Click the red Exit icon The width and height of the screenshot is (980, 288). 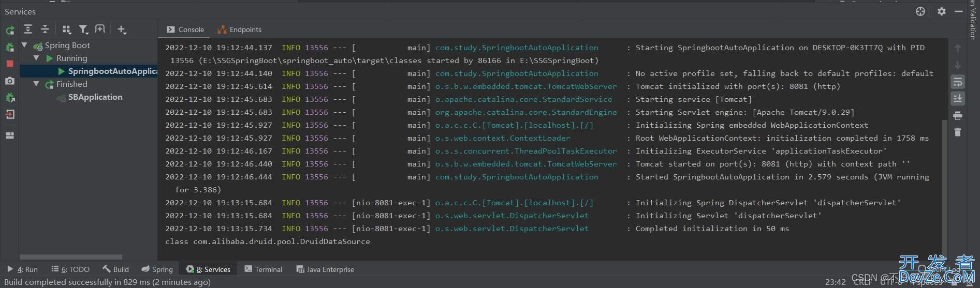click(9, 114)
